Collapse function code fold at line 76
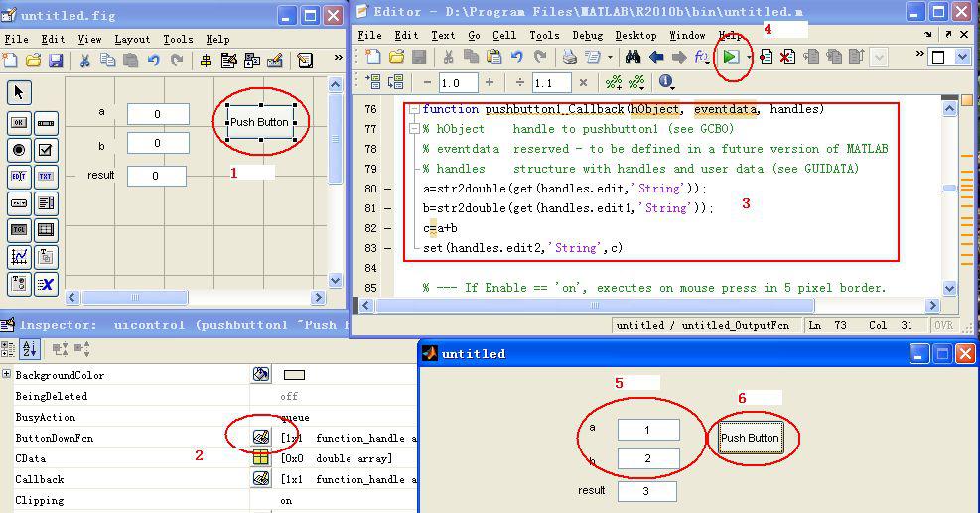 413,109
